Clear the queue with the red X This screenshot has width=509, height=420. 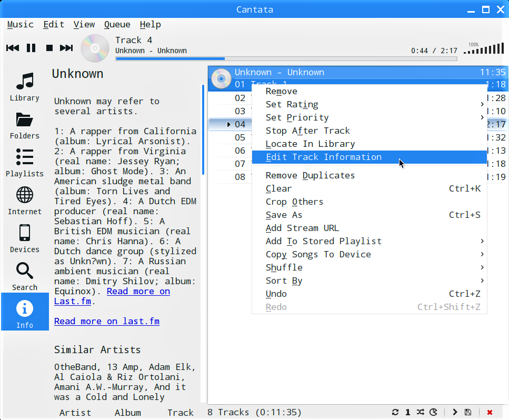(x=490, y=412)
